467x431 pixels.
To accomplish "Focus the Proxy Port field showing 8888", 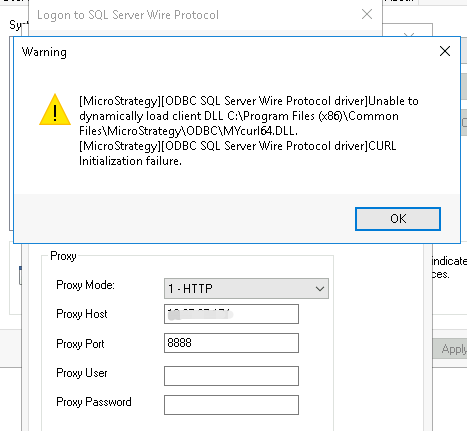I will click(231, 343).
